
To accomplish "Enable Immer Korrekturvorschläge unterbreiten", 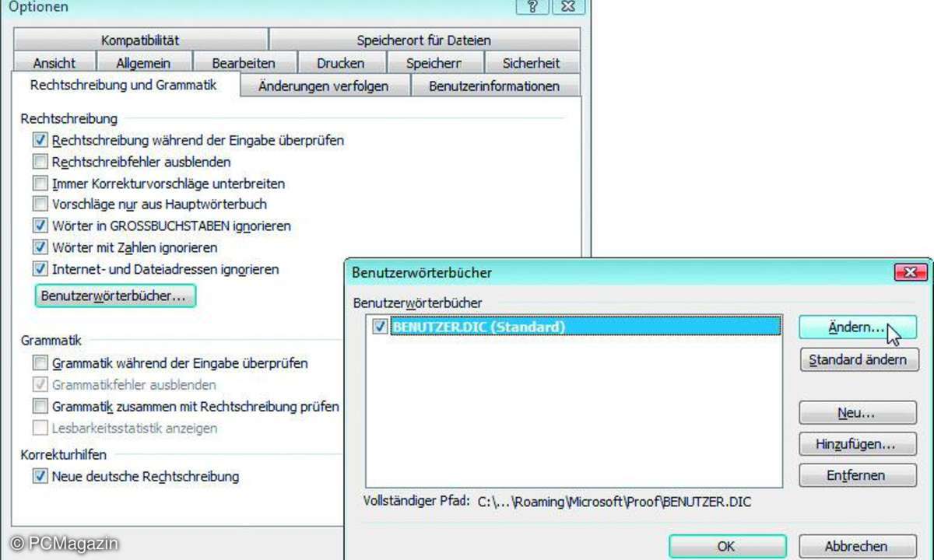I will 40,184.
